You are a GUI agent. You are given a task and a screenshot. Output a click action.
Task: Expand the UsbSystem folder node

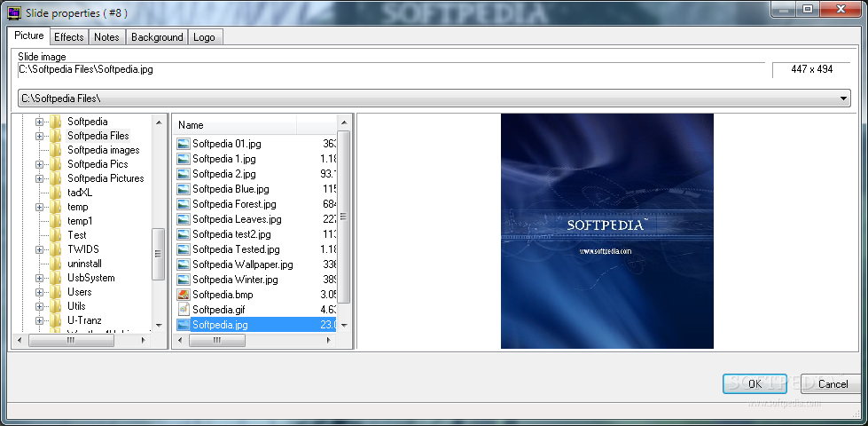point(39,278)
